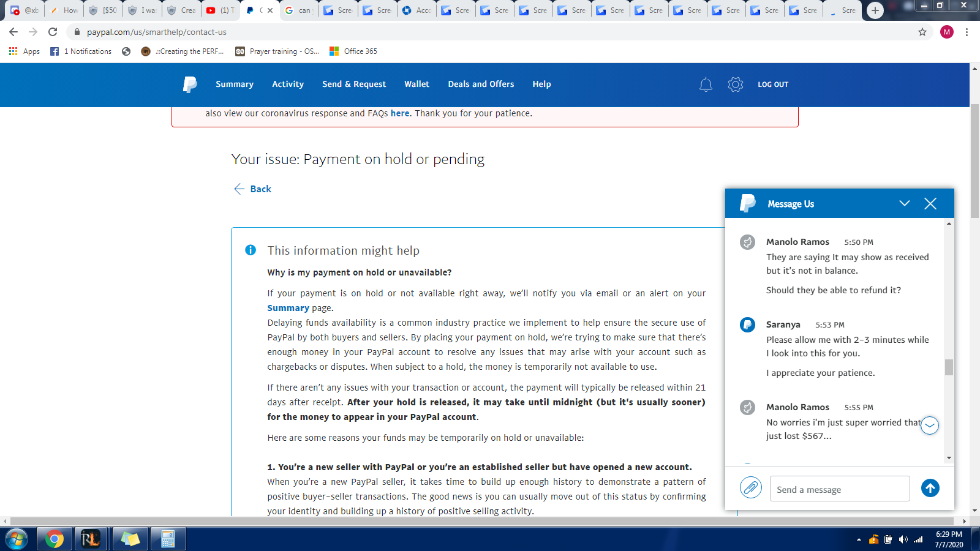Open Sticky Notes from the taskbar
The image size is (980, 551).
[130, 539]
